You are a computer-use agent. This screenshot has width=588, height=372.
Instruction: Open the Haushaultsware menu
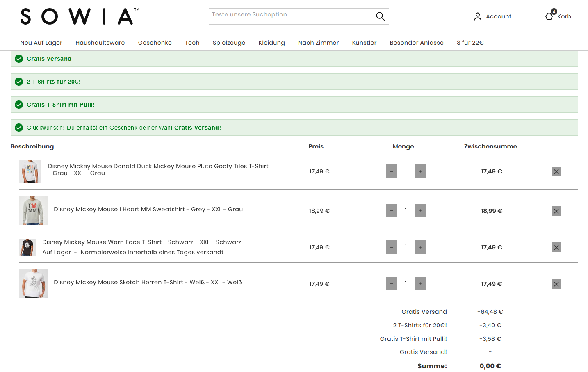tap(100, 43)
